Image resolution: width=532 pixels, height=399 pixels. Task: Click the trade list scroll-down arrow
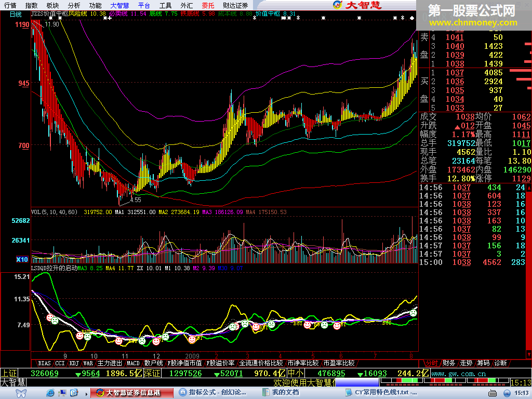click(x=528, y=354)
